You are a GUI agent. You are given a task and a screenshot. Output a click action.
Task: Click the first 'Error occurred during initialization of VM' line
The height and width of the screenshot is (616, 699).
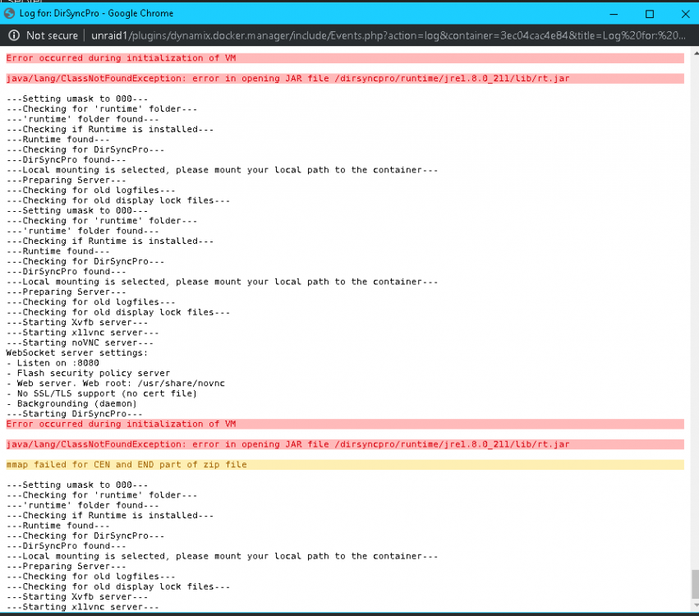(345, 58)
